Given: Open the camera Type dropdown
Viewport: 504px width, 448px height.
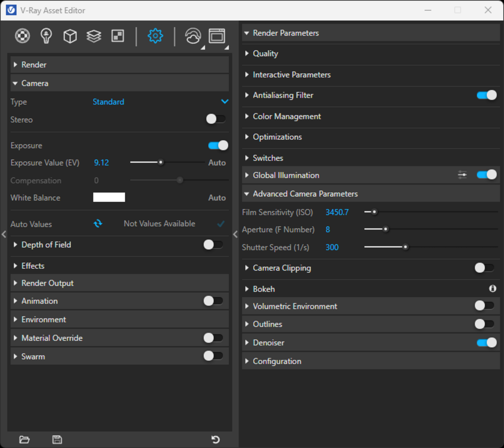Looking at the screenshot, I should 160,102.
